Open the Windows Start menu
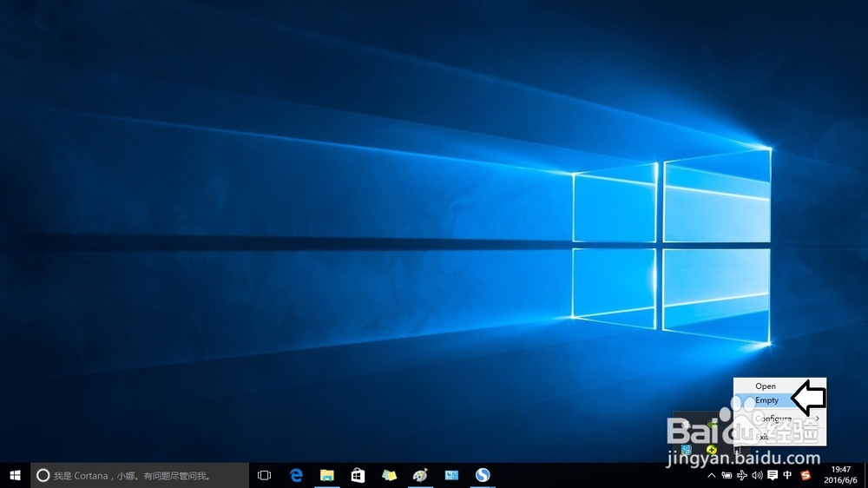Screen dimensions: 868x488 [15, 475]
